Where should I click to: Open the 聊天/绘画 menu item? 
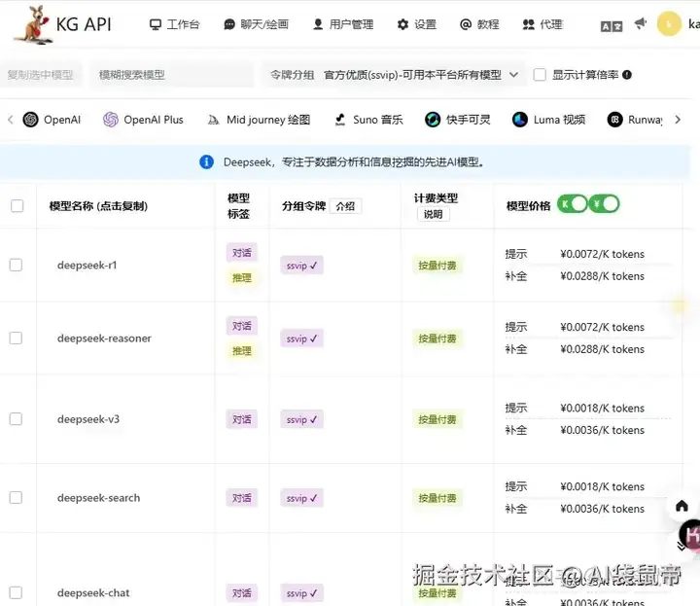click(257, 24)
